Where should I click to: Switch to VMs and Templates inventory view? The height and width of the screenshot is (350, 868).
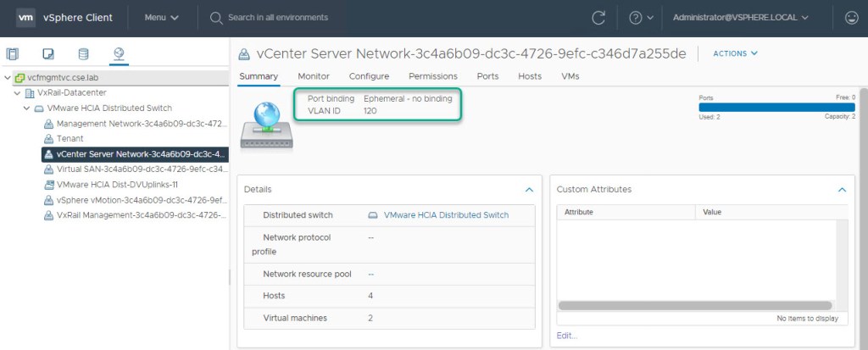click(48, 54)
